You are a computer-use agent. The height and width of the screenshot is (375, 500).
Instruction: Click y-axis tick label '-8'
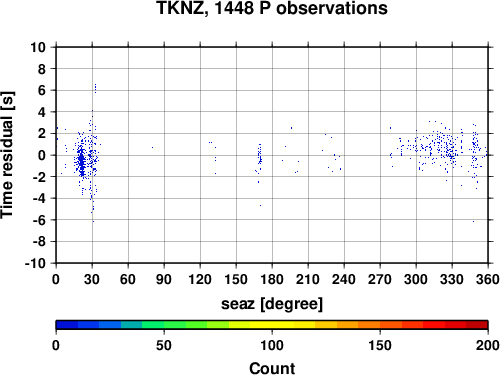[39, 242]
